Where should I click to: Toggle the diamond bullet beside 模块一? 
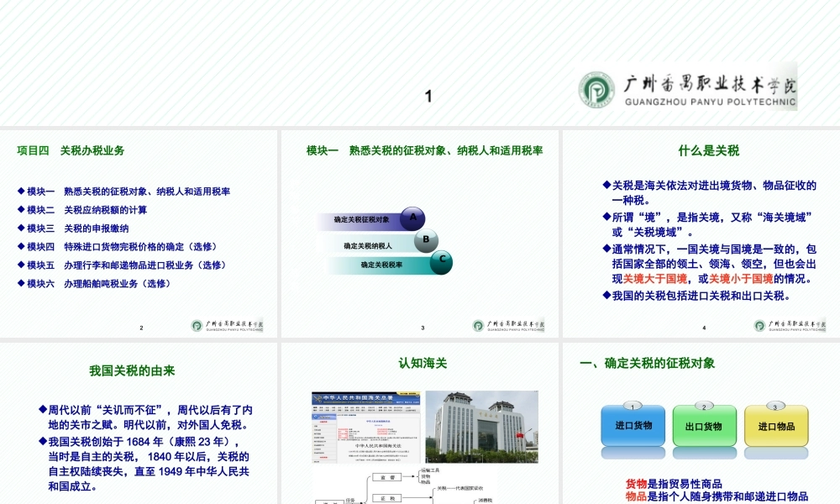coord(19,191)
